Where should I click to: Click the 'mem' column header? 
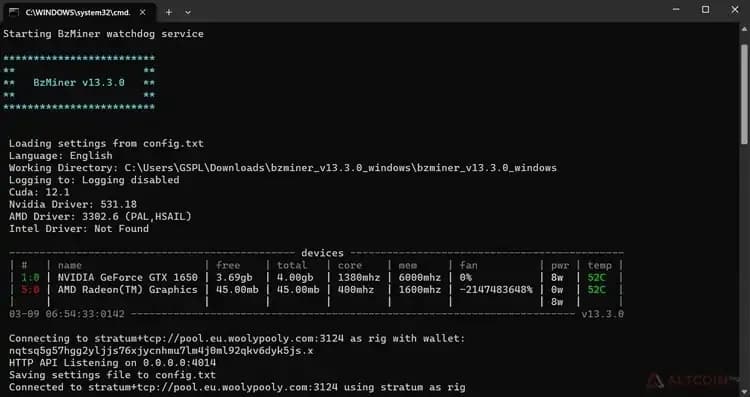tap(408, 265)
